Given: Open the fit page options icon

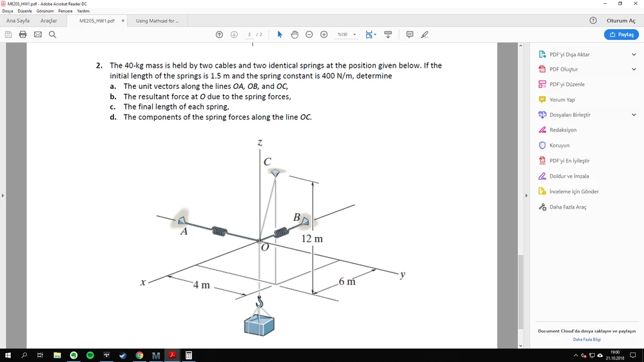Looking at the screenshot, I should 371,35.
